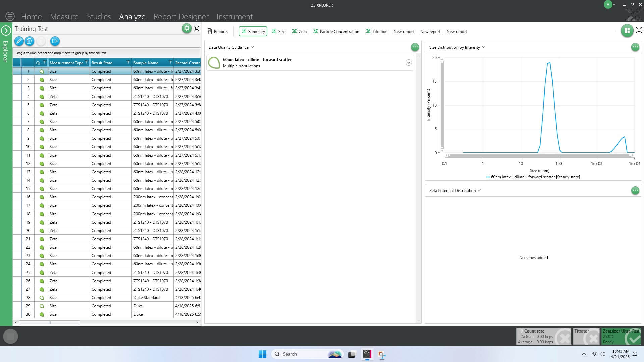Viewport: 644px width, 362px height.
Task: Expand the records table to full screen
Action: pos(197,28)
